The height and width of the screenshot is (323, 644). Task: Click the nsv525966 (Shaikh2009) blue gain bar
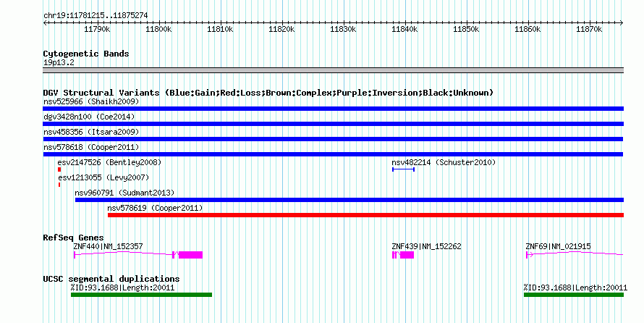[x=333, y=109]
